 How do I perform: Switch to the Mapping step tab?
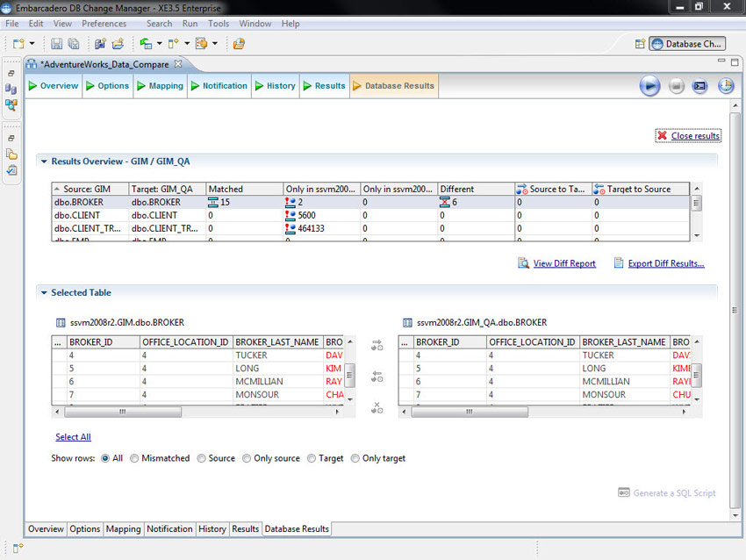161,86
